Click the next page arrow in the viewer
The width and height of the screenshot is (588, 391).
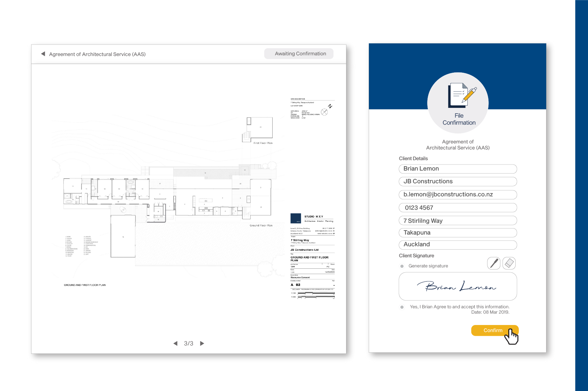[x=202, y=343]
